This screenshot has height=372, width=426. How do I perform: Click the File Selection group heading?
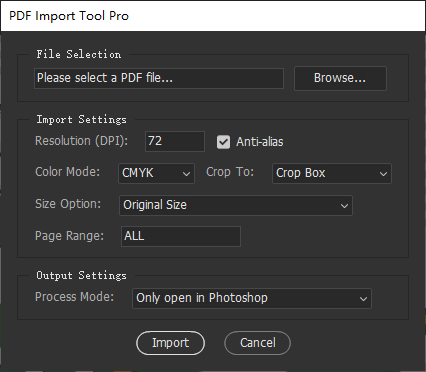click(x=79, y=54)
